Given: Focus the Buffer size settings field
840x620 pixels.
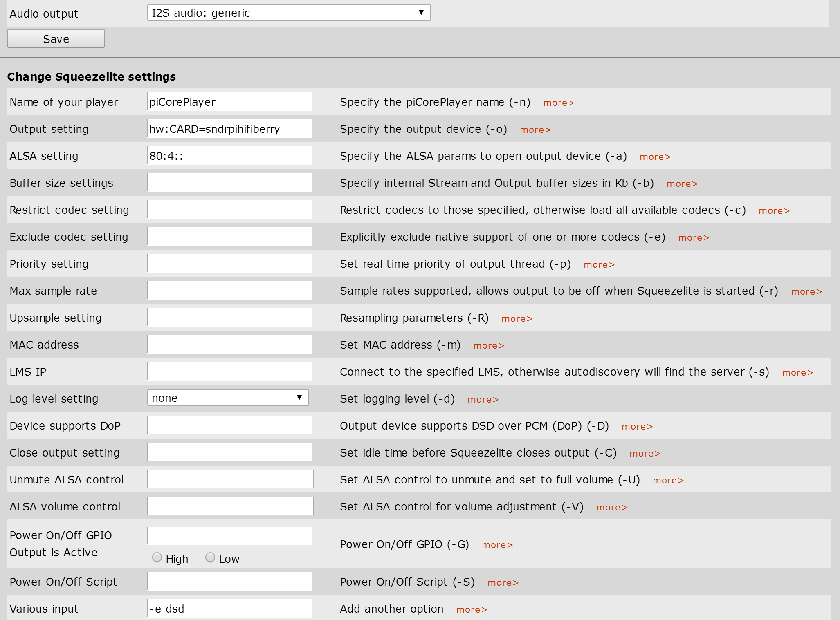Looking at the screenshot, I should tap(229, 182).
